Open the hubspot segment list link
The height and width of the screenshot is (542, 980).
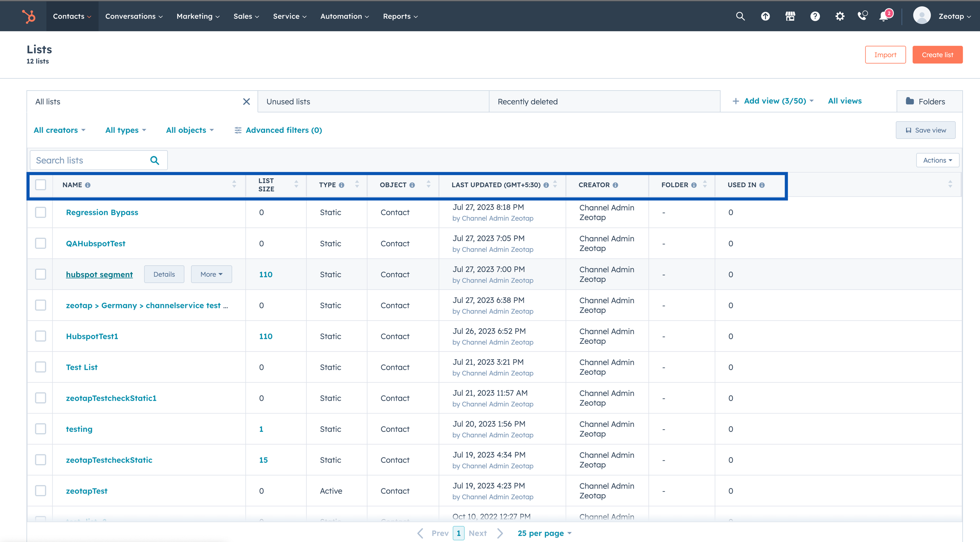point(99,274)
